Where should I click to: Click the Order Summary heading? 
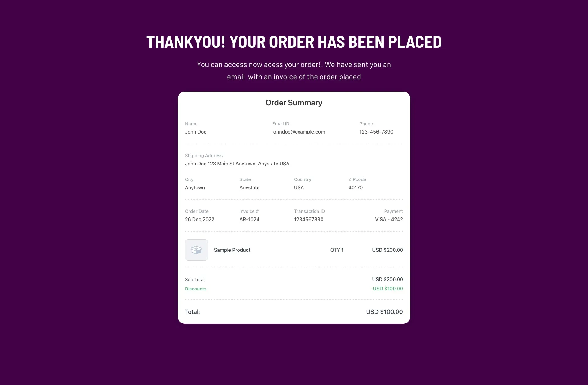pyautogui.click(x=294, y=103)
